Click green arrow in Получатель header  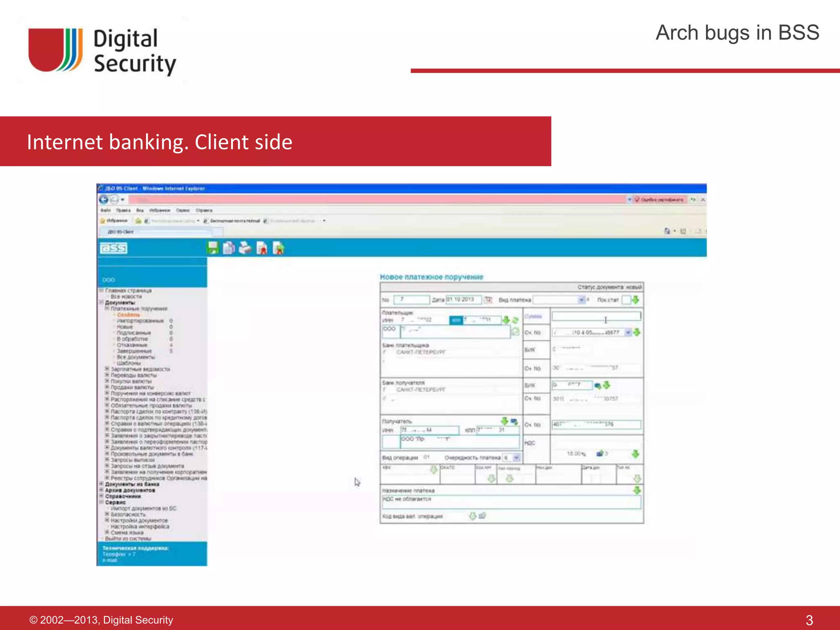pyautogui.click(x=504, y=421)
